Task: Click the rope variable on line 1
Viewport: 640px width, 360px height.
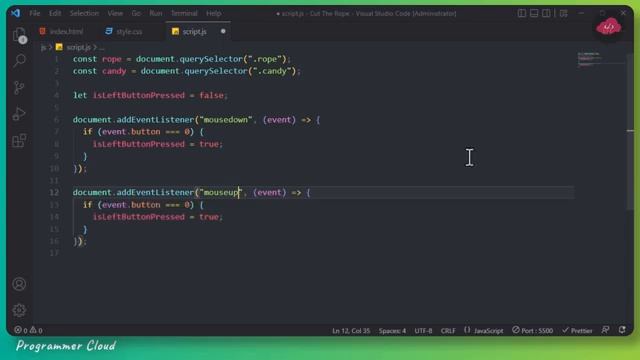Action: coord(111,59)
